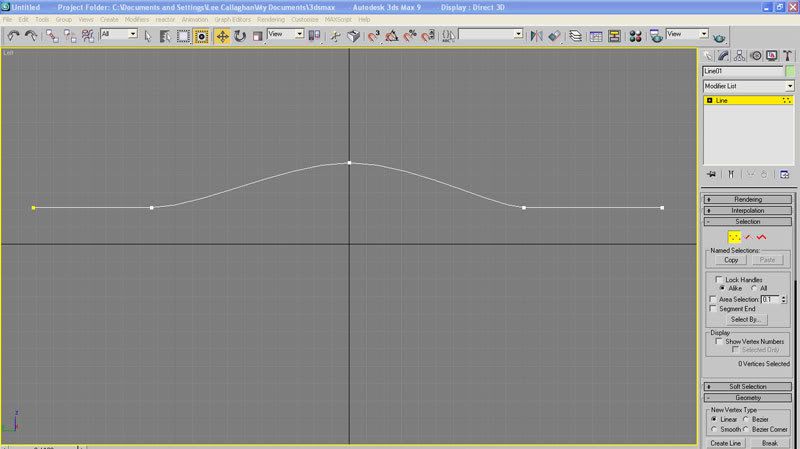Screen dimensions: 800x449
Task: Switch to the Motion command panel tab
Action: [756, 56]
